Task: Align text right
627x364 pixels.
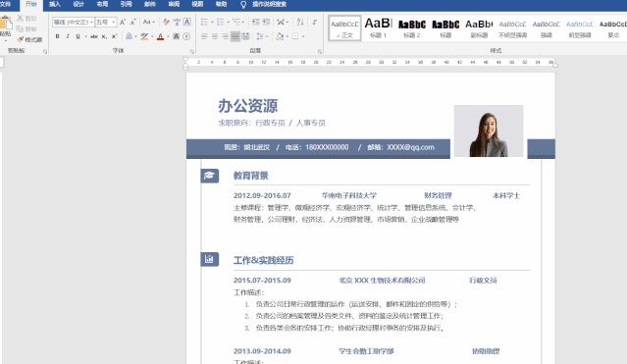Action: 225,36
